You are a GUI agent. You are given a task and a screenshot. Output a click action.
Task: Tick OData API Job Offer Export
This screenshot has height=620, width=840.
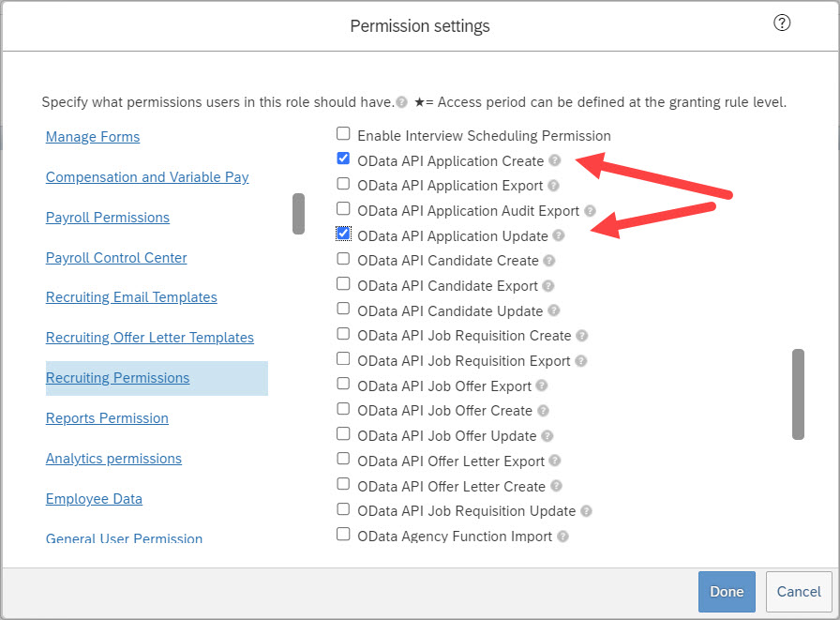(x=343, y=384)
